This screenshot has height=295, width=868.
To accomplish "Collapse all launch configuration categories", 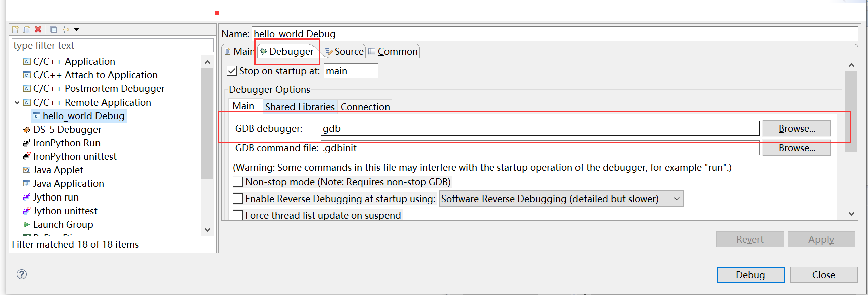I will point(53,29).
